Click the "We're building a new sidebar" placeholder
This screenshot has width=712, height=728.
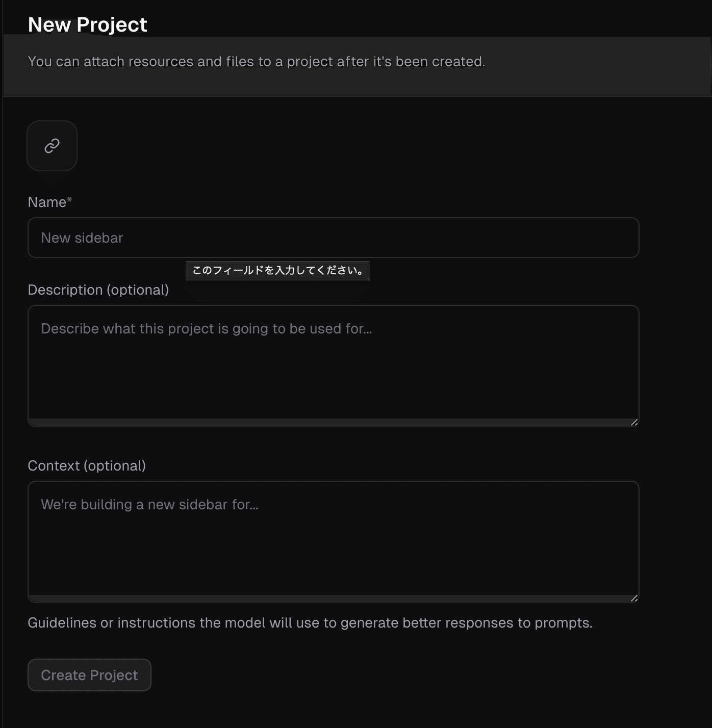(x=149, y=505)
